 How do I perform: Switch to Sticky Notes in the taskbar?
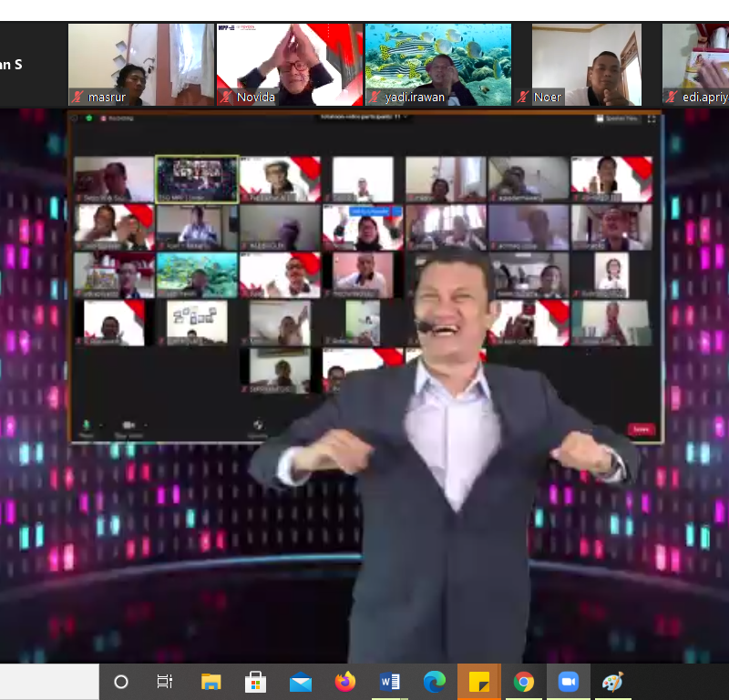point(479,682)
